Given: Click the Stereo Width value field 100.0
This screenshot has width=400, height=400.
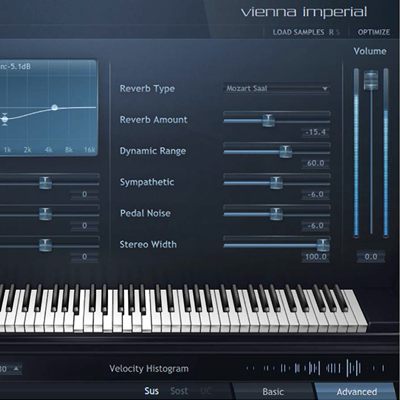Looking at the screenshot, I should click(315, 257).
